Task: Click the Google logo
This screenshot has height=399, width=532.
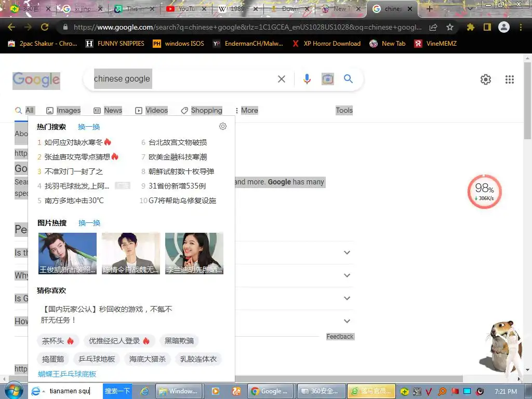Action: pos(36,81)
